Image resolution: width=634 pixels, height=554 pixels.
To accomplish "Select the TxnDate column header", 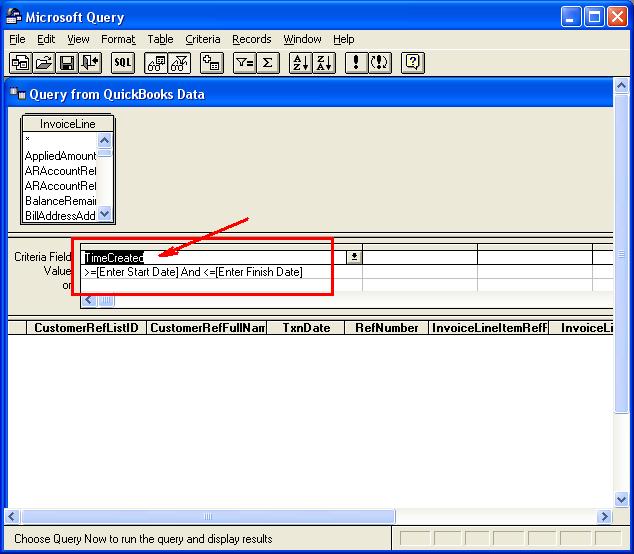I will (x=306, y=328).
